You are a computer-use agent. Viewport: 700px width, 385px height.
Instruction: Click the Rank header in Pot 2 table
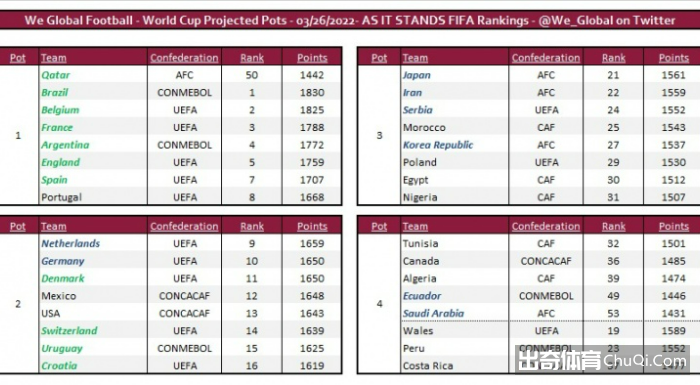point(252,226)
